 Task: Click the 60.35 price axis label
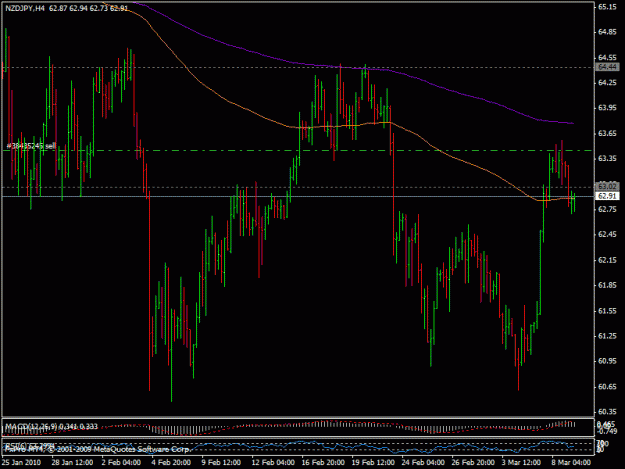(x=607, y=412)
